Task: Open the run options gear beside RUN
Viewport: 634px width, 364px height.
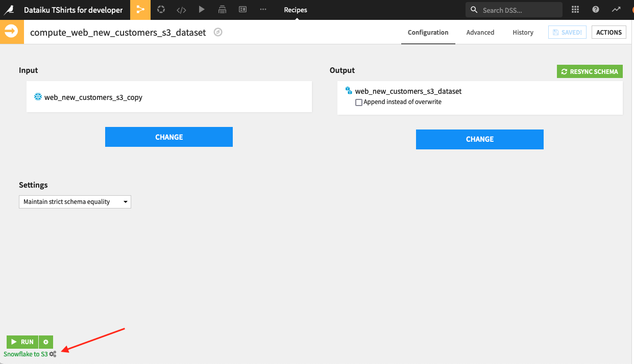Action: [x=45, y=342]
